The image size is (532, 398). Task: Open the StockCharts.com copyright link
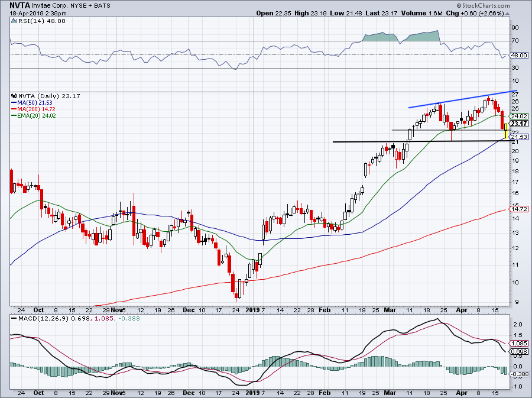pos(484,5)
